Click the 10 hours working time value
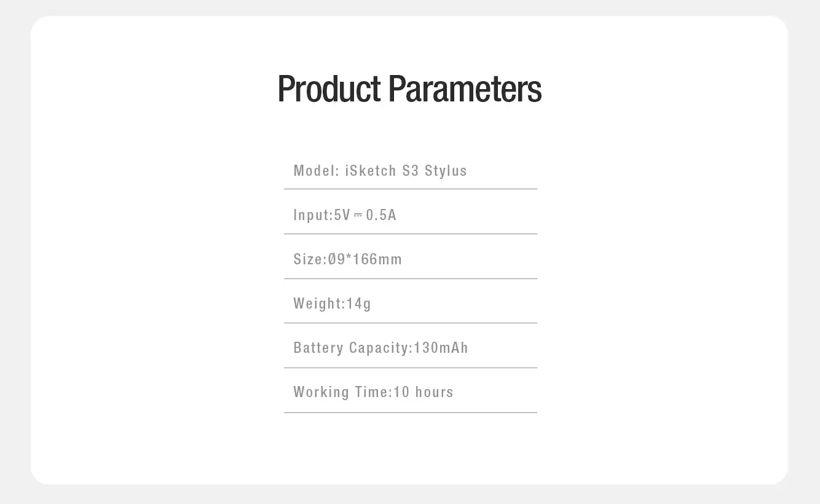This screenshot has height=504, width=820. pos(424,392)
